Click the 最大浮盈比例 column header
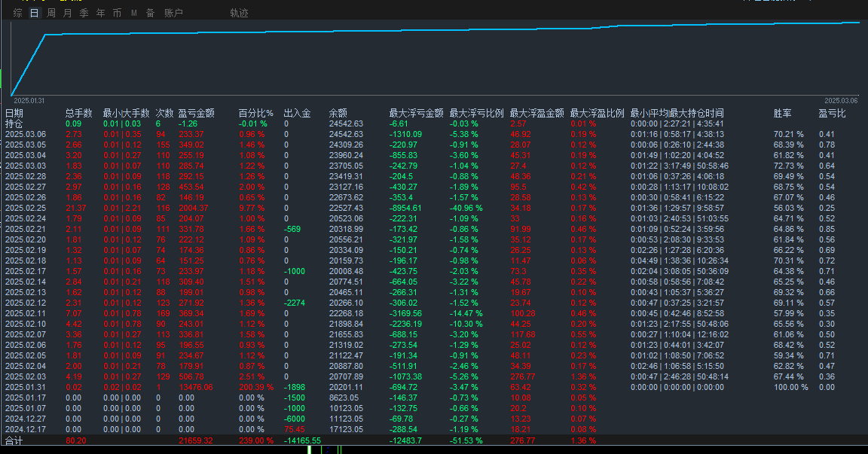868x454 pixels. [598, 113]
